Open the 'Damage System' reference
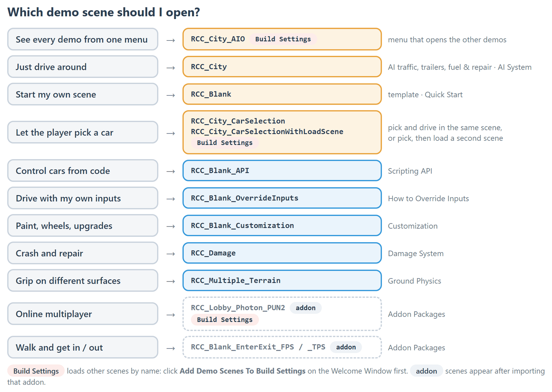 click(x=416, y=253)
